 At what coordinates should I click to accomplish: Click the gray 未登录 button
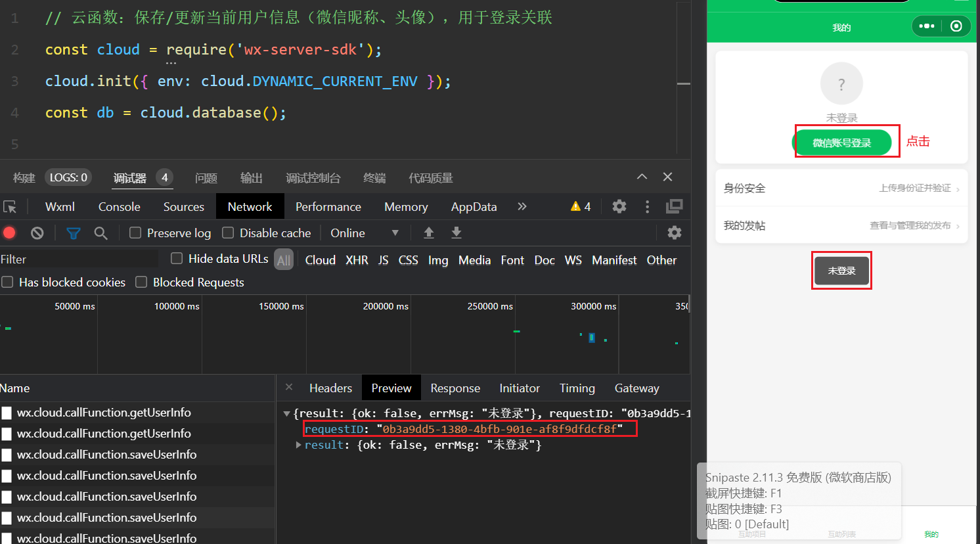(841, 271)
